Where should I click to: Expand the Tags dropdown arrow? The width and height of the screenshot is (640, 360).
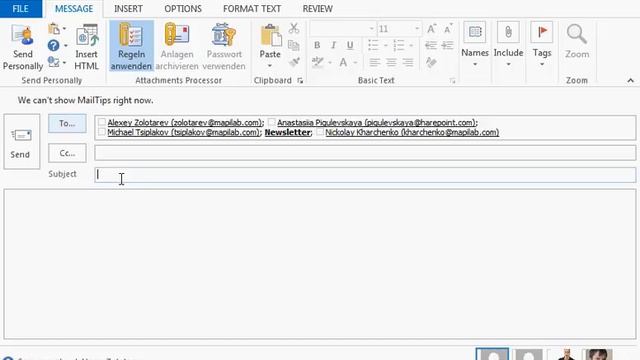(542, 64)
